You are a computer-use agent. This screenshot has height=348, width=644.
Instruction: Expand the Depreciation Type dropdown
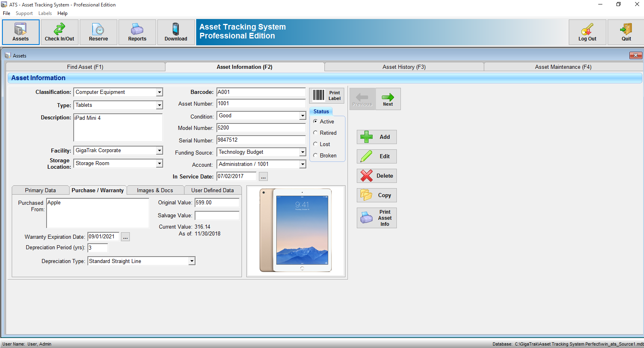point(192,261)
